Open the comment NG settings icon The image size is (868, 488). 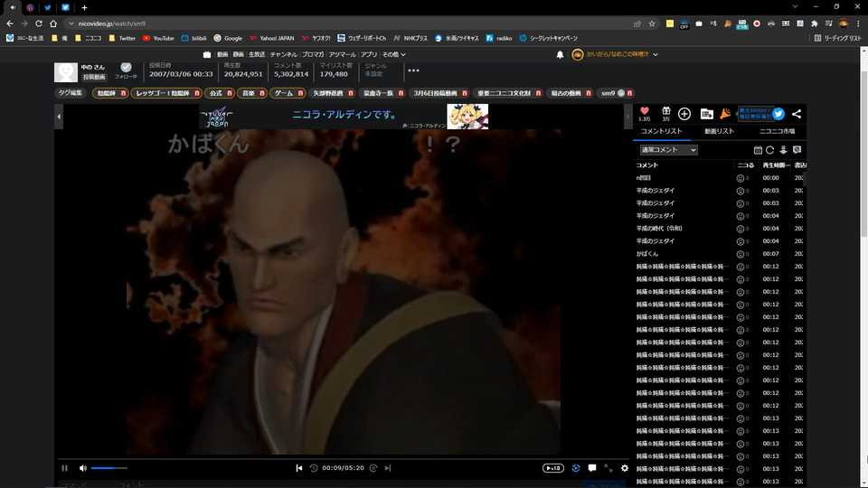click(797, 150)
